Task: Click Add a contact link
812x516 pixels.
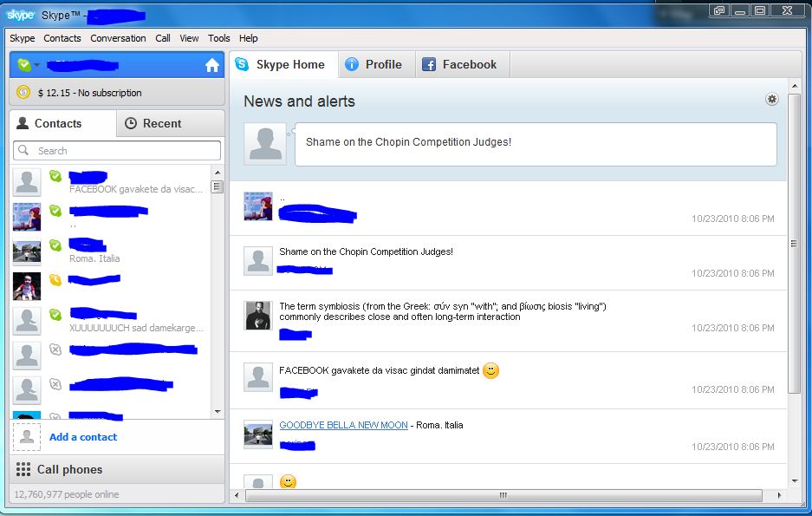Action: [83, 437]
